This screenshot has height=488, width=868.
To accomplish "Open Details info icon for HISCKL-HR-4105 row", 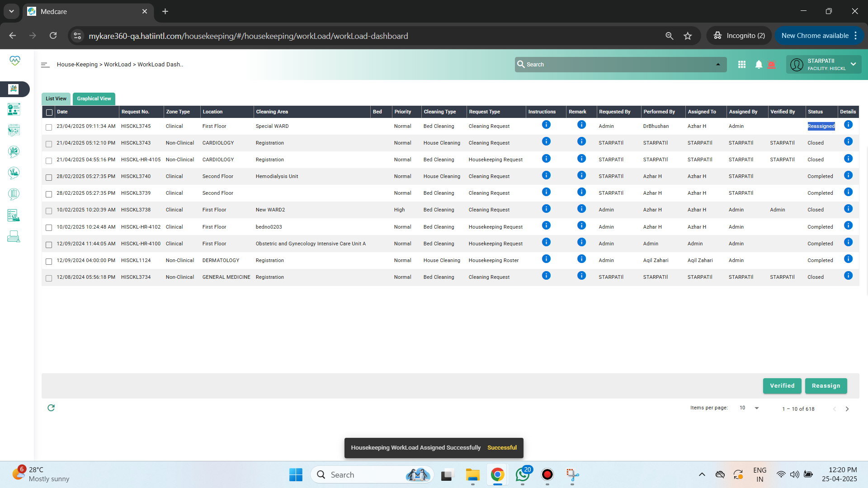I will [848, 159].
